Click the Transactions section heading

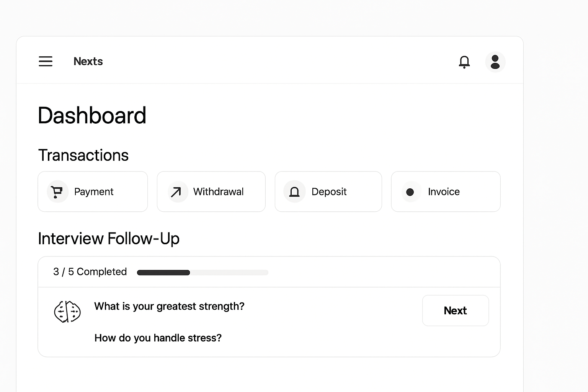point(83,155)
